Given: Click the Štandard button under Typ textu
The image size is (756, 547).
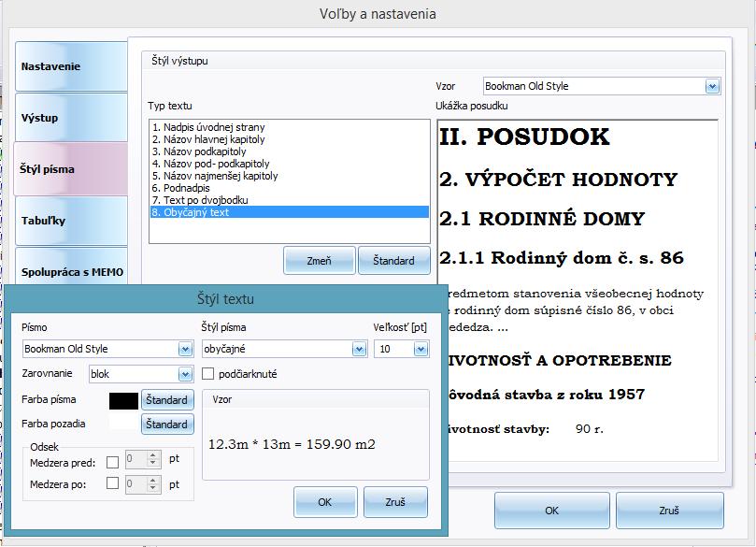Looking at the screenshot, I should click(x=394, y=261).
